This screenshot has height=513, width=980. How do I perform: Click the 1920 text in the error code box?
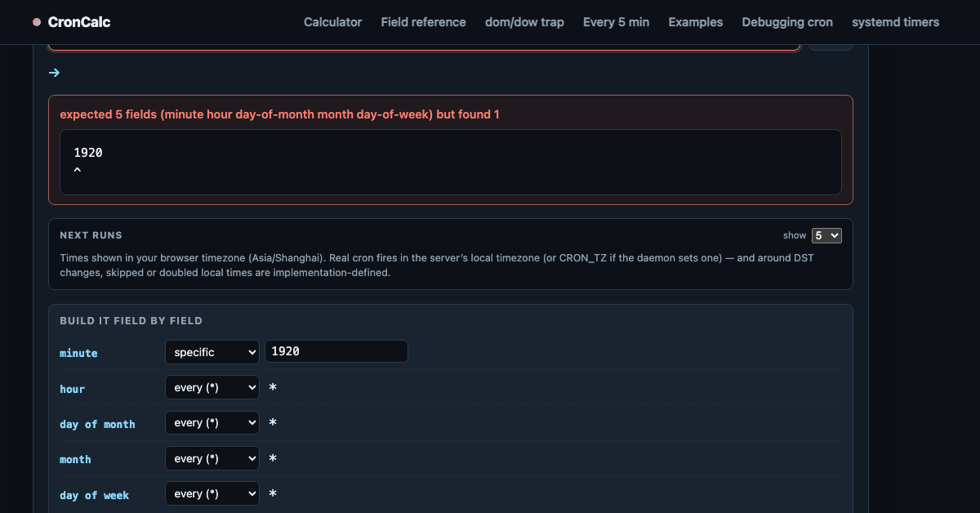click(88, 153)
